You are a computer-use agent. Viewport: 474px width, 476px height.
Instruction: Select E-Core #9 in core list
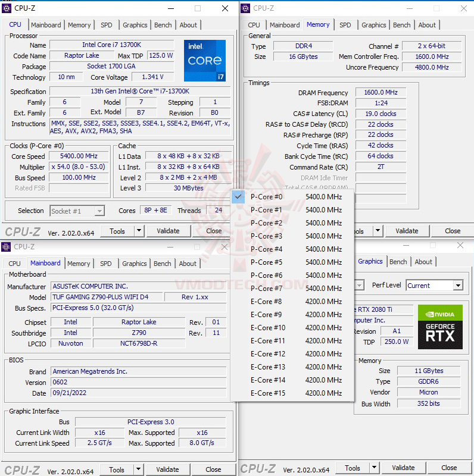(292, 315)
